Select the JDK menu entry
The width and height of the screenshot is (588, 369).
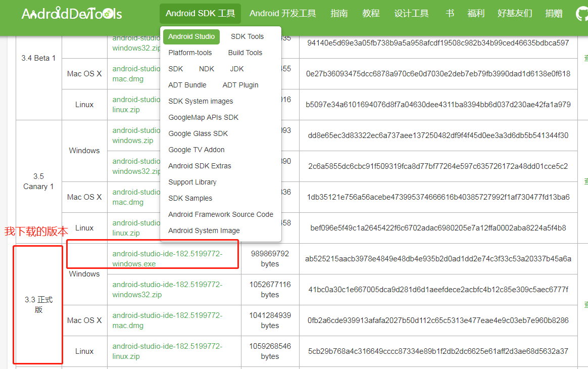click(x=237, y=69)
